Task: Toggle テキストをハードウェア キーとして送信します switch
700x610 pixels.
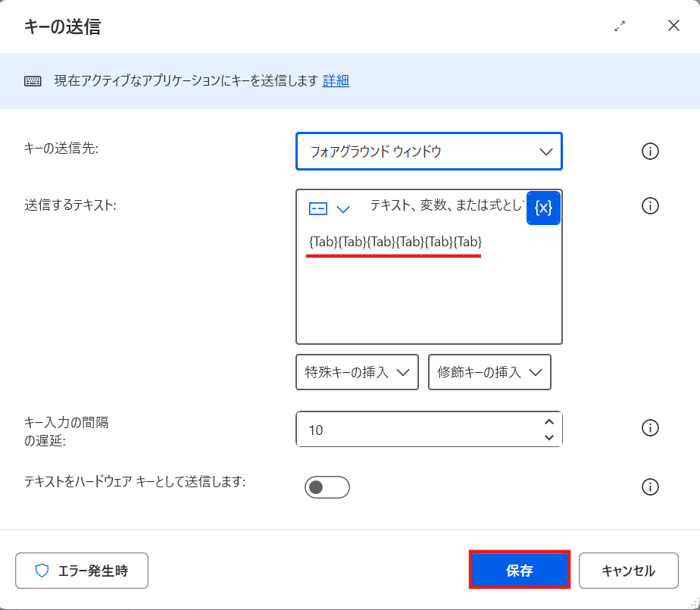Action: coord(327,487)
